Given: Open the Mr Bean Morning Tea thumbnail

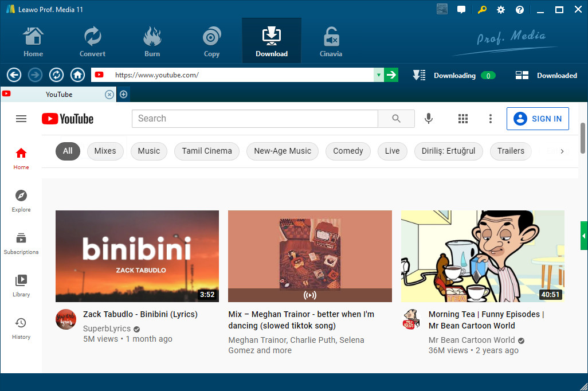Looking at the screenshot, I should [x=483, y=256].
